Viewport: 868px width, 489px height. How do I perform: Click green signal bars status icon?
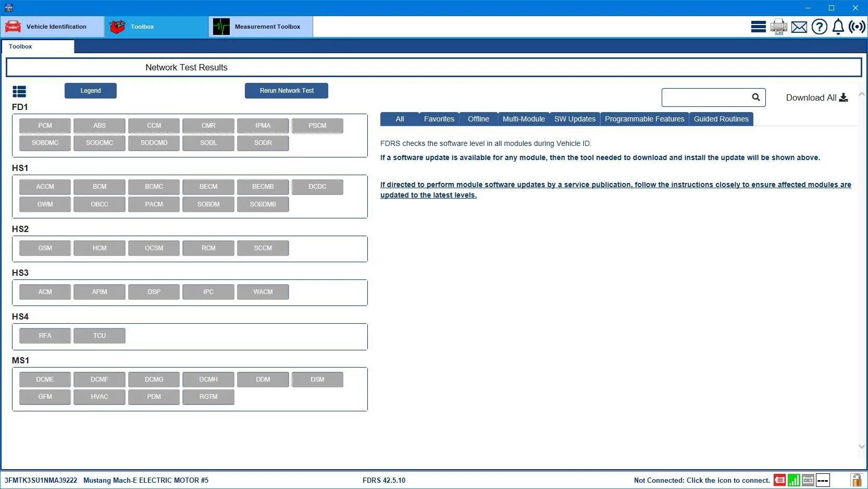pyautogui.click(x=794, y=480)
